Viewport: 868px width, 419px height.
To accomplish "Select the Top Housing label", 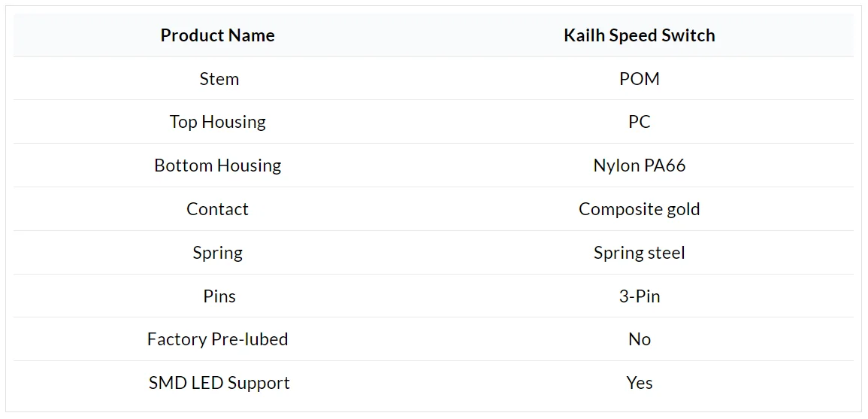I will pyautogui.click(x=217, y=122).
